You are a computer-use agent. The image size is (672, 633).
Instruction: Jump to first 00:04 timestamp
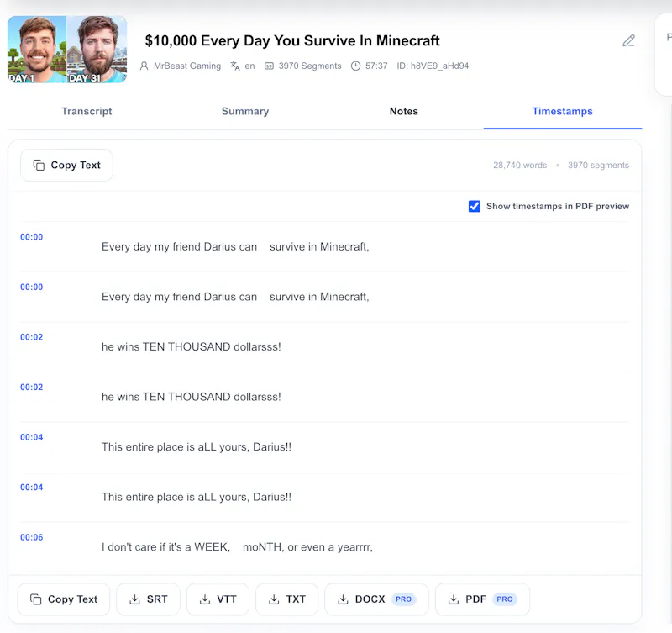click(32, 437)
